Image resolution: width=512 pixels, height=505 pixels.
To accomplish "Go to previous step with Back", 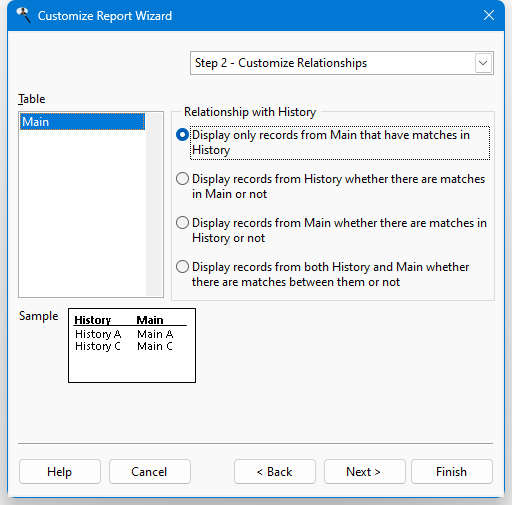I will point(275,472).
